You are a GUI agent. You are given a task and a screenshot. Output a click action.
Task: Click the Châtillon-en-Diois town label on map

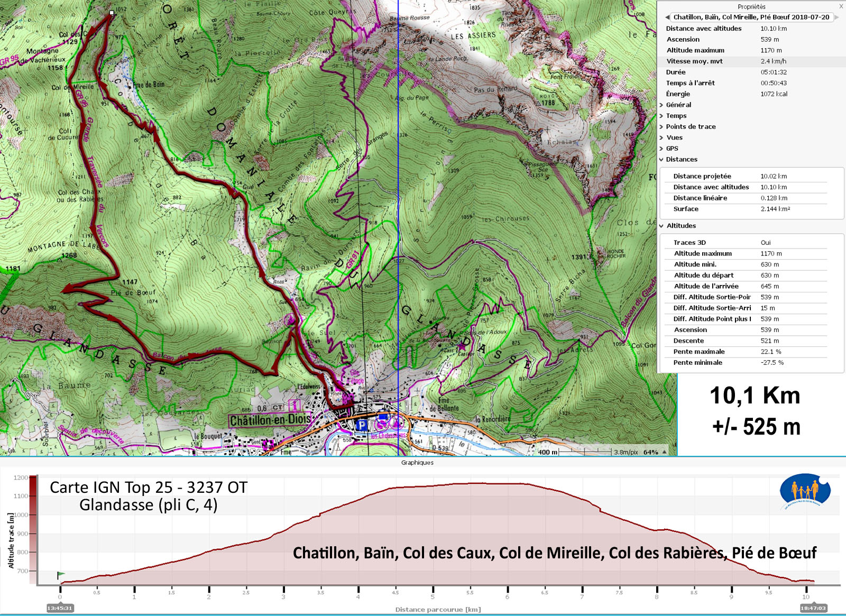click(270, 420)
